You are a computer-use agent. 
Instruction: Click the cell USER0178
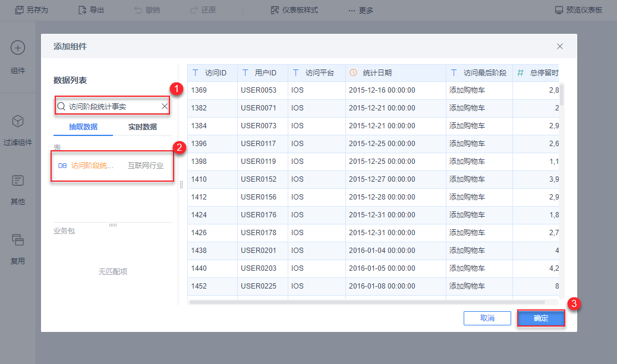click(263, 233)
